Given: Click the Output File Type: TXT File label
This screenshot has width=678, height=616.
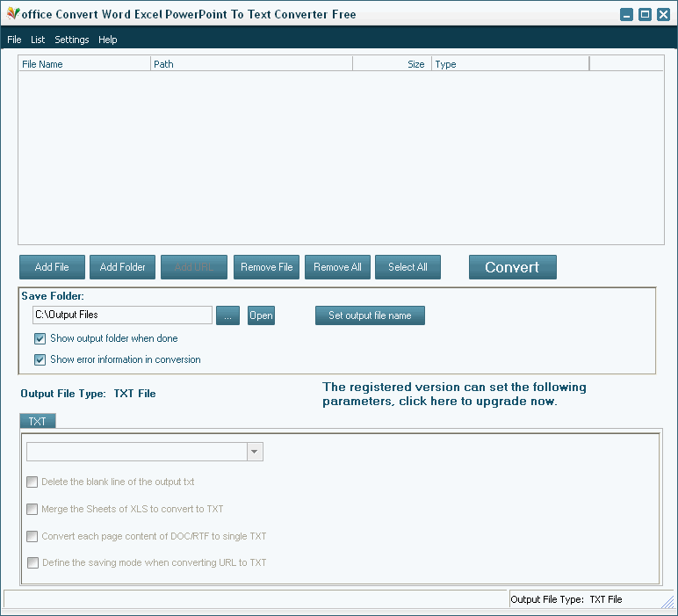Looking at the screenshot, I should (x=88, y=394).
